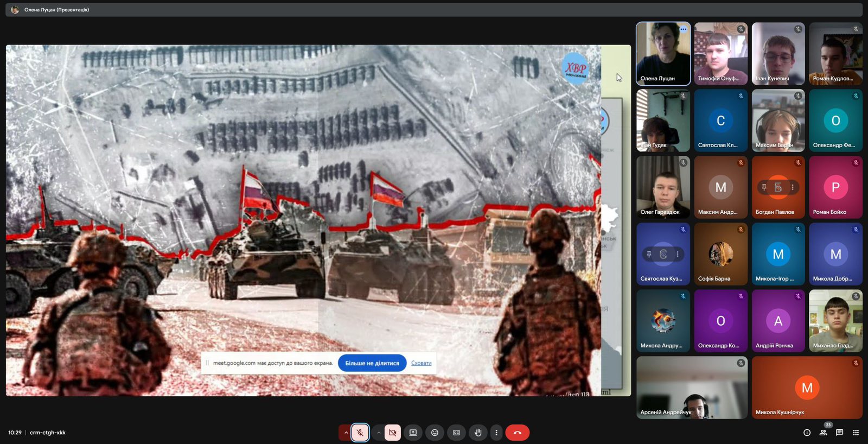Unmute the microphone in the call toolbar
This screenshot has width=868, height=444.
click(360, 433)
